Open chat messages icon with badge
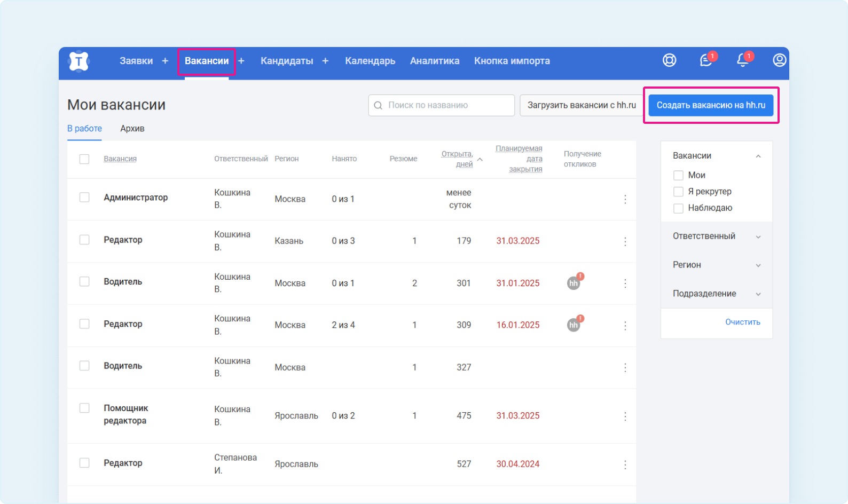Image resolution: width=848 pixels, height=504 pixels. click(706, 60)
